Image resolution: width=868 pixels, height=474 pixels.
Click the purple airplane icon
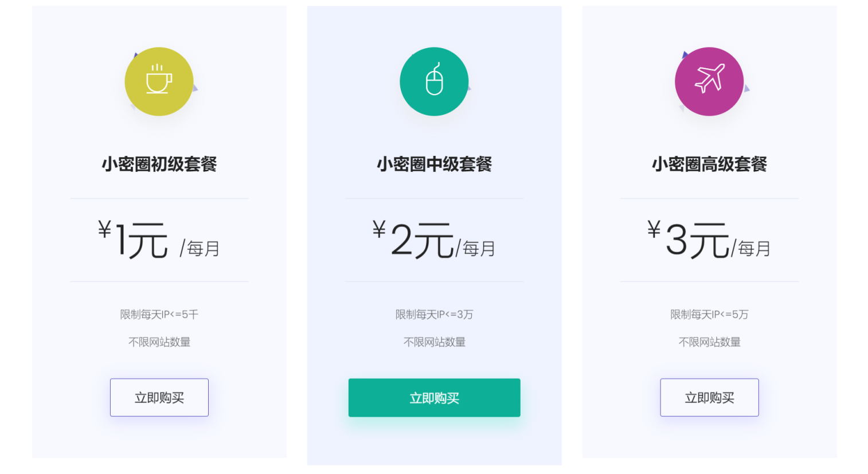(709, 81)
